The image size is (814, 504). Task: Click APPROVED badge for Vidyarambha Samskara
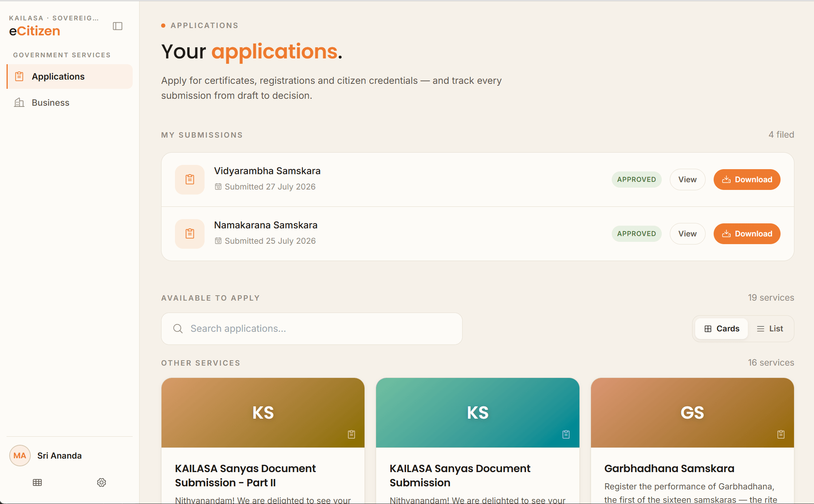(637, 180)
